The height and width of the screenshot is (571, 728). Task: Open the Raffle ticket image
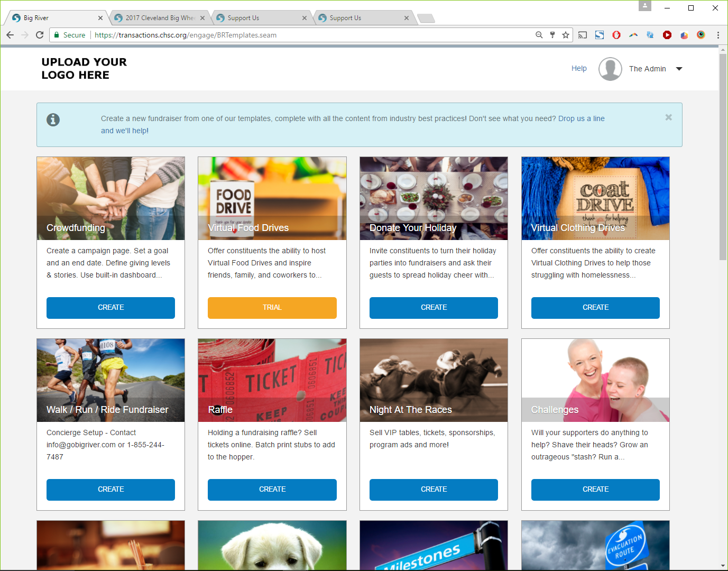[272, 380]
